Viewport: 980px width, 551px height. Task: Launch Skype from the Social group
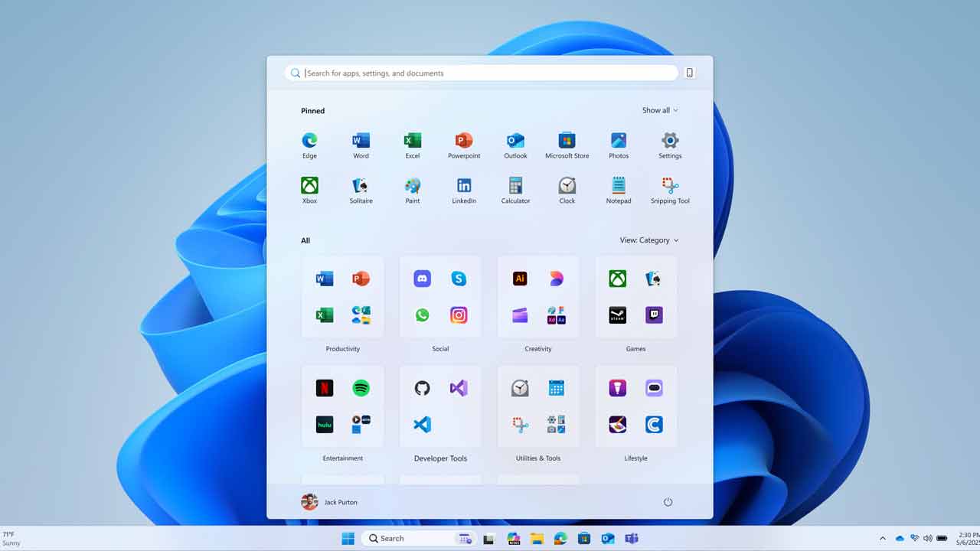click(459, 279)
